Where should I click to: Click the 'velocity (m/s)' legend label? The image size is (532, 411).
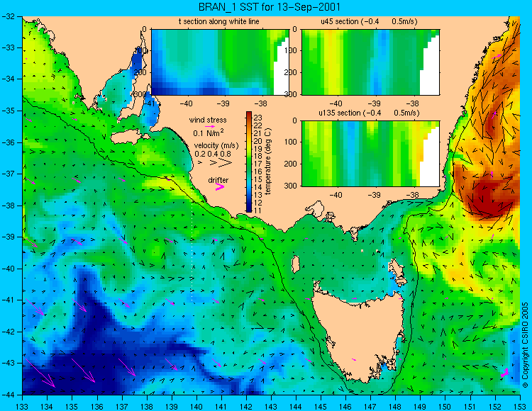pos(216,146)
